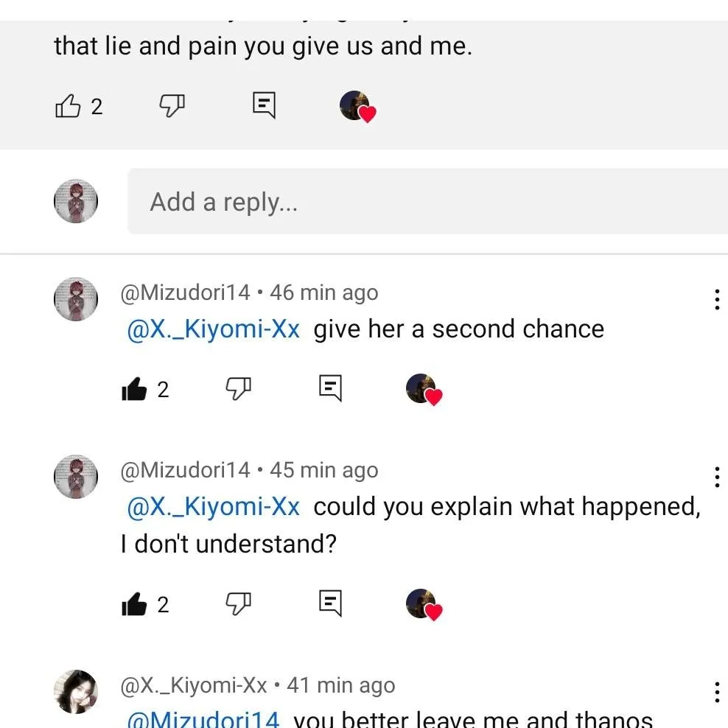728x728 pixels.
Task: Reply icon under the top comment
Action: pos(264,105)
